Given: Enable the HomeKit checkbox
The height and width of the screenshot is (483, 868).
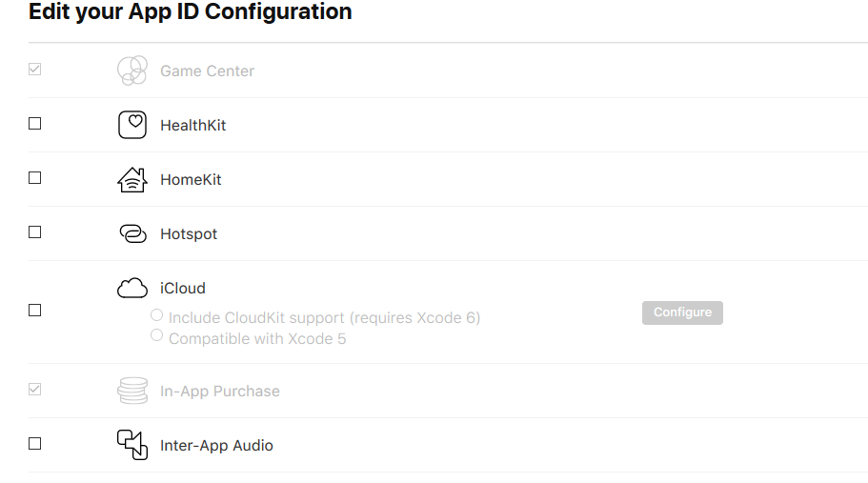Looking at the screenshot, I should [35, 178].
